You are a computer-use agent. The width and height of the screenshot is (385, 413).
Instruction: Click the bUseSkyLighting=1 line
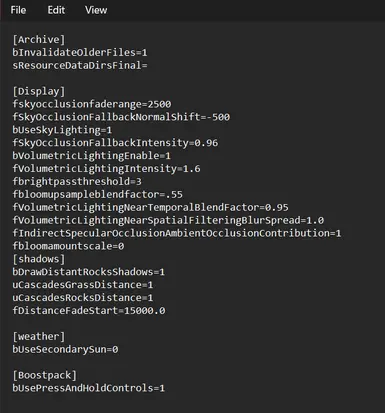point(62,130)
